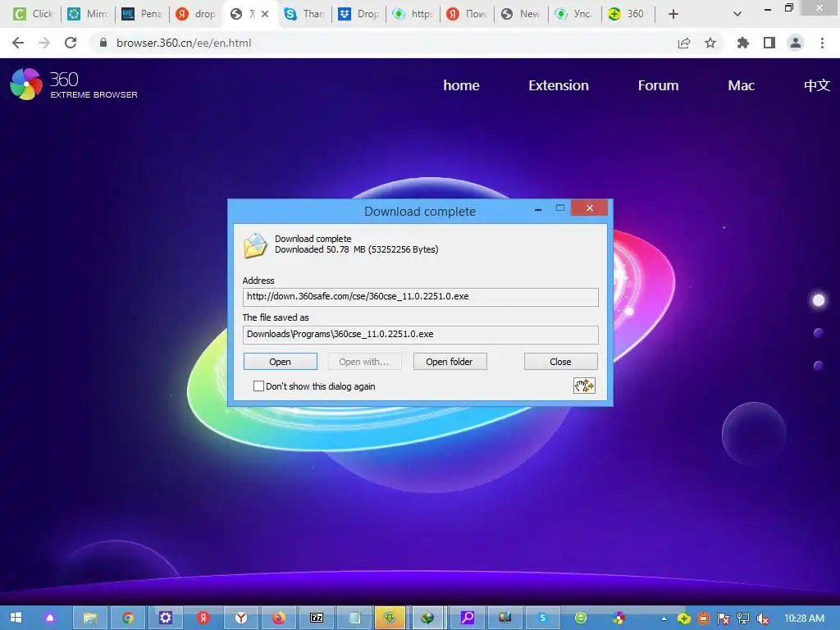Switch to the 'http' tab
The height and width of the screenshot is (630, 840).
pyautogui.click(x=413, y=14)
